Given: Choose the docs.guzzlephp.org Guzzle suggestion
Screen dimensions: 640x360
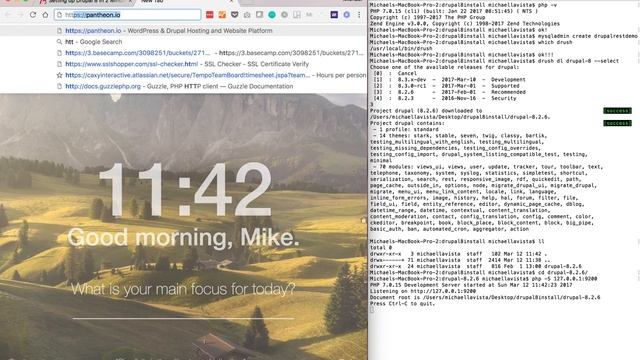Looking at the screenshot, I should pyautogui.click(x=184, y=86).
